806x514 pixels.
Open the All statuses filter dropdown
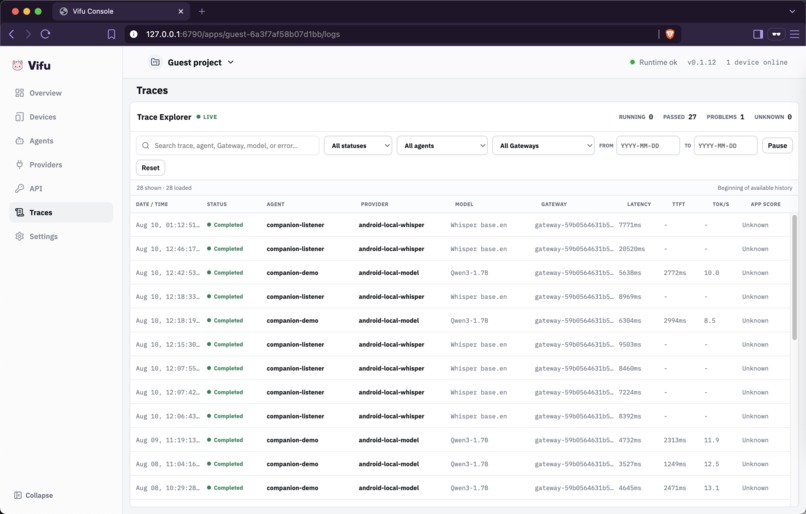pos(358,145)
